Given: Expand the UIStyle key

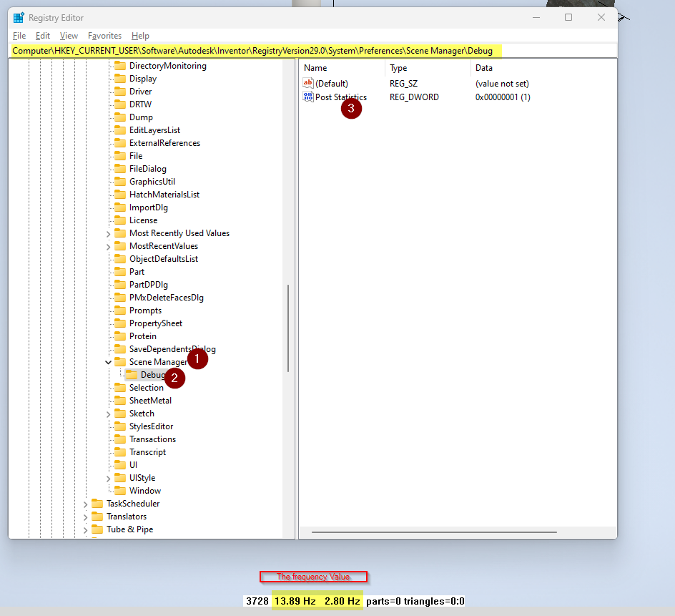Looking at the screenshot, I should 108,479.
